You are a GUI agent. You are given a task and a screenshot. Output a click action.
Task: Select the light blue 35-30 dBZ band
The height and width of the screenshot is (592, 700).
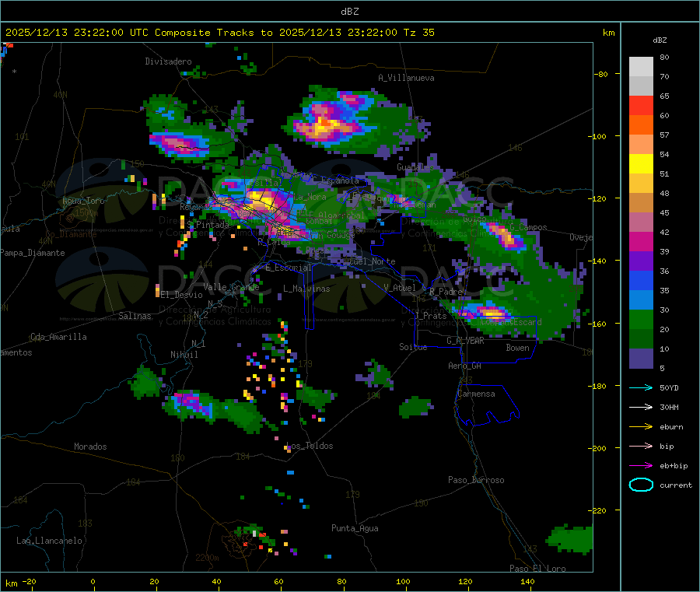click(x=641, y=300)
